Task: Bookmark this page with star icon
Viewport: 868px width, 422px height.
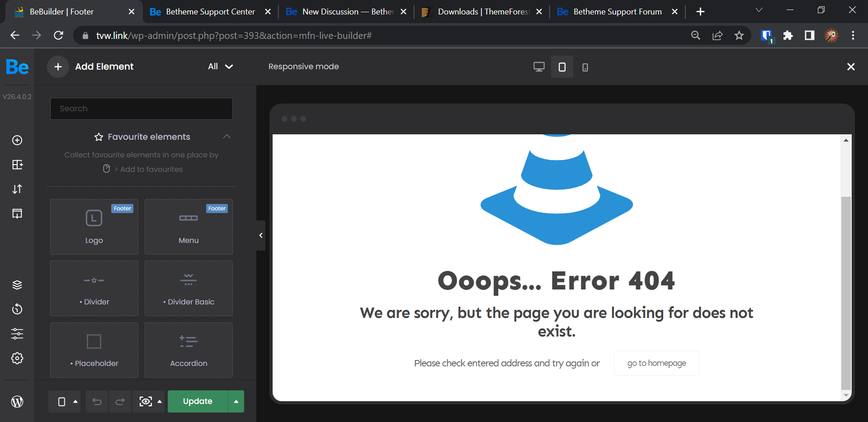Action: pyautogui.click(x=739, y=35)
